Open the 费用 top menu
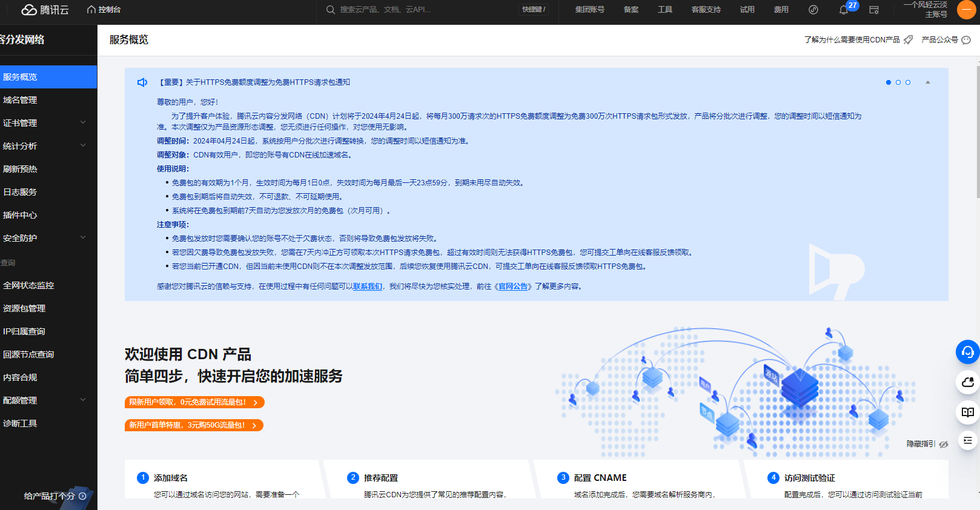This screenshot has height=510, width=980. pos(781,10)
